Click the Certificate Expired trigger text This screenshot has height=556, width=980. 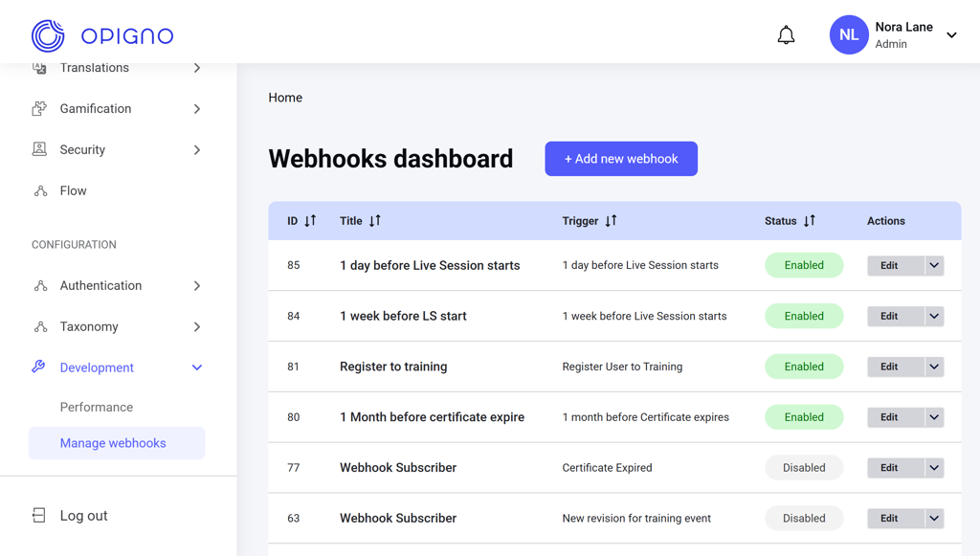(607, 468)
